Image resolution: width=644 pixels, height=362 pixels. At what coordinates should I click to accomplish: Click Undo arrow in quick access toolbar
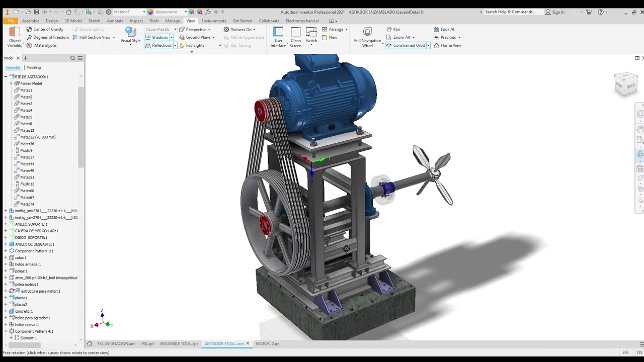click(x=45, y=12)
